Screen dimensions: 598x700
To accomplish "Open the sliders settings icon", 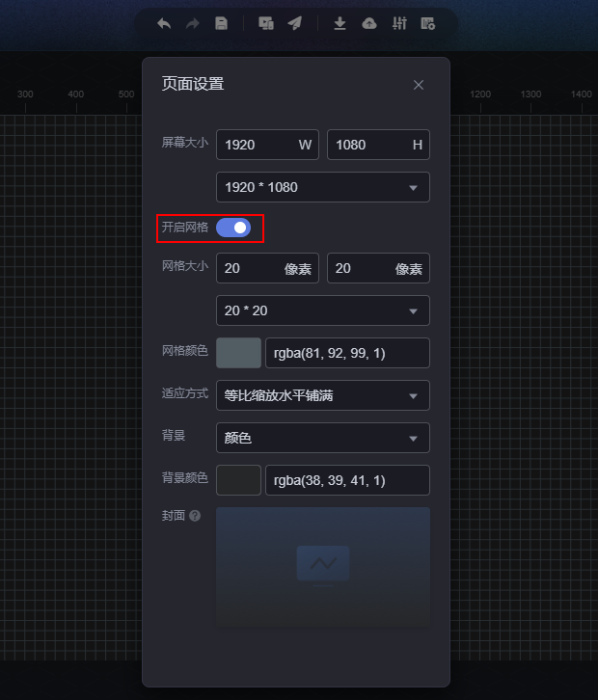I will point(399,23).
